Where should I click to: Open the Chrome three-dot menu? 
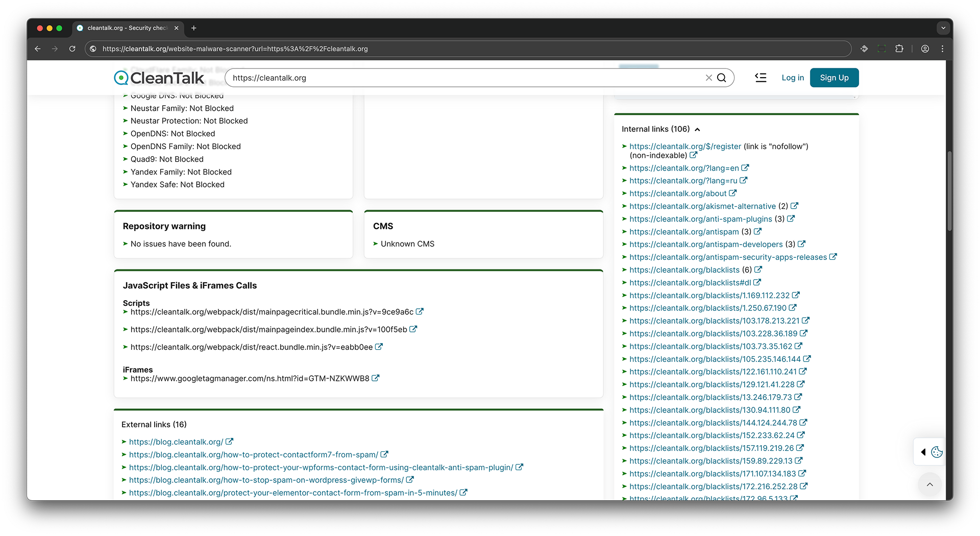942,48
